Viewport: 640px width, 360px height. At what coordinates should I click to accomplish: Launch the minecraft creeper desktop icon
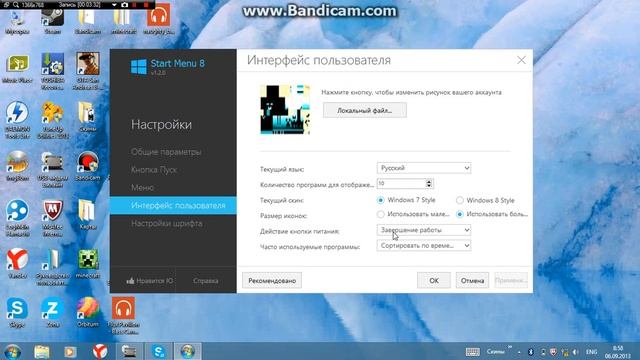[x=88, y=263]
